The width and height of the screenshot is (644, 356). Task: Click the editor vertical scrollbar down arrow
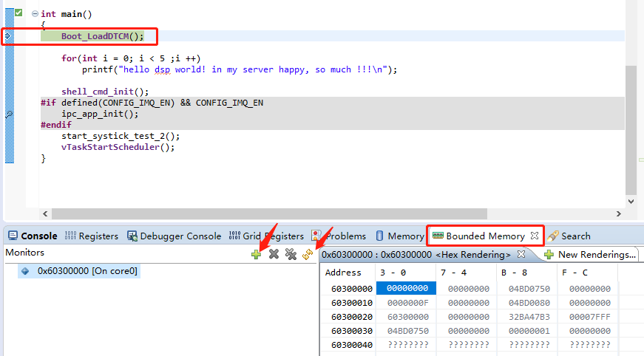630,201
